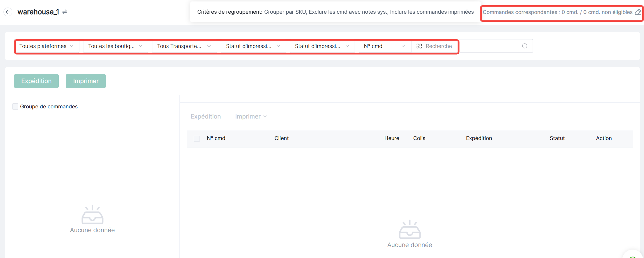
Task: Click the gray Expédition action above the table
Action: tap(205, 117)
